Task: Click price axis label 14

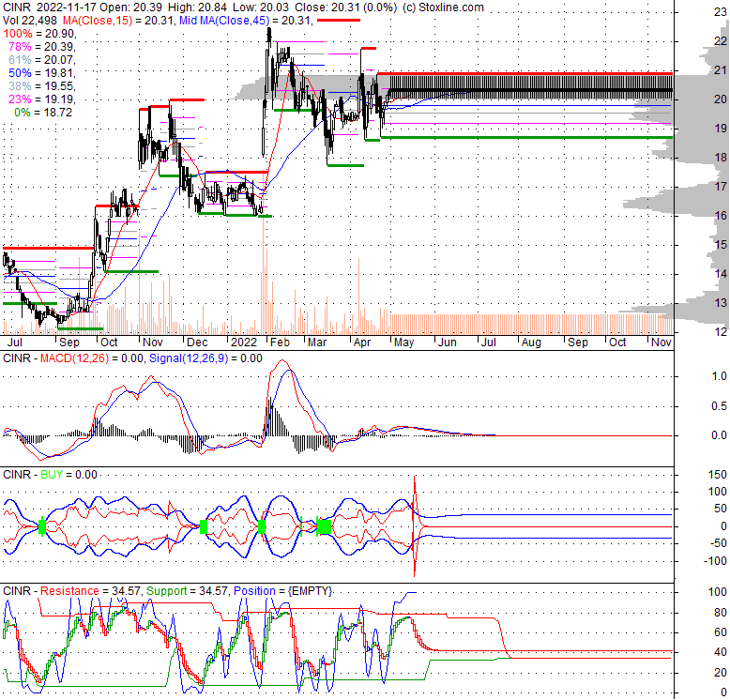Action: (721, 274)
